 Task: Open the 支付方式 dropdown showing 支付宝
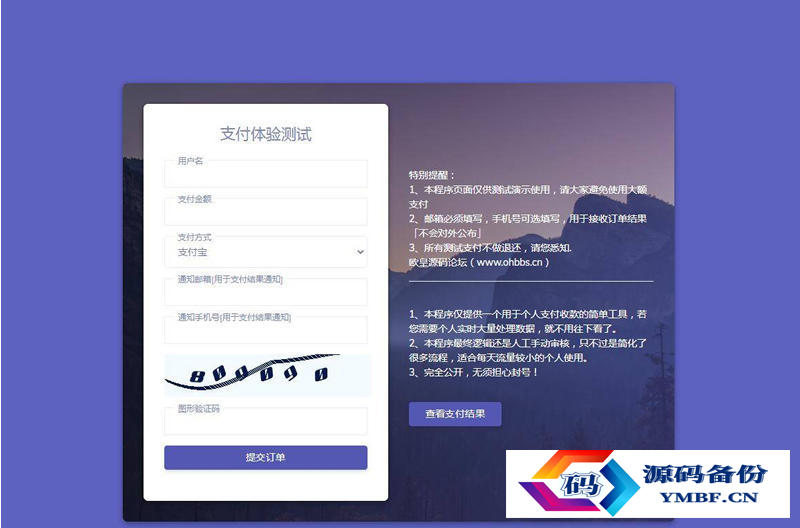pyautogui.click(x=265, y=252)
